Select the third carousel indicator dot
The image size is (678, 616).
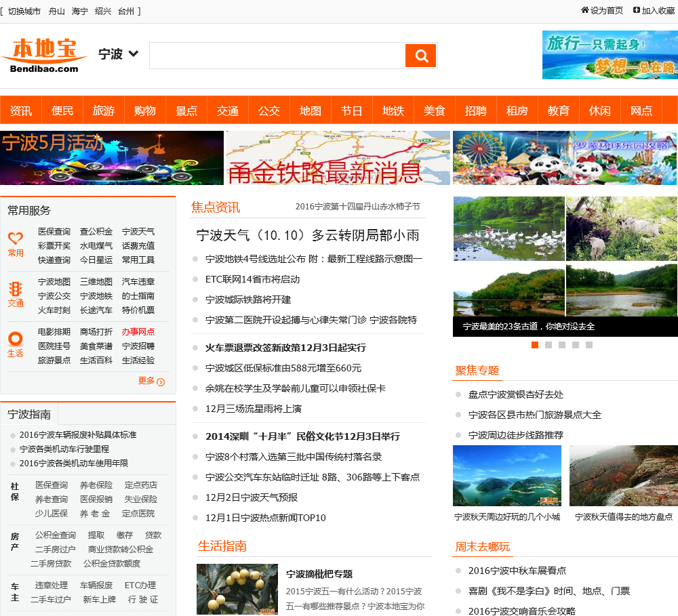(x=561, y=345)
